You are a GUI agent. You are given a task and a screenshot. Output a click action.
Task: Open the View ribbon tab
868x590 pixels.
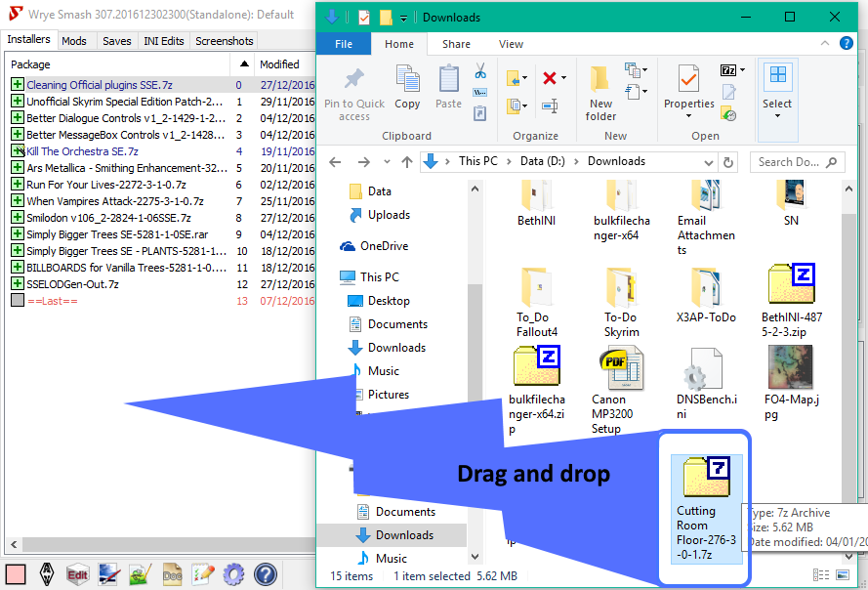[x=511, y=44]
